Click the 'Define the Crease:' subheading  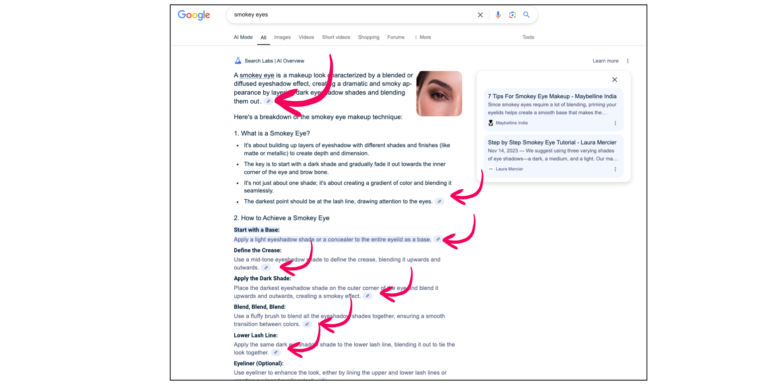coord(258,250)
